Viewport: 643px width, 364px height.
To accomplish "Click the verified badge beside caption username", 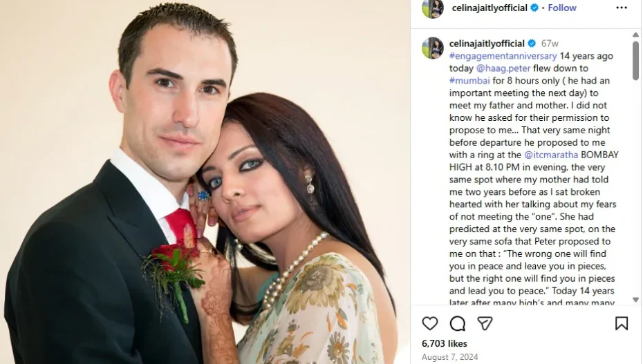I will [x=532, y=44].
